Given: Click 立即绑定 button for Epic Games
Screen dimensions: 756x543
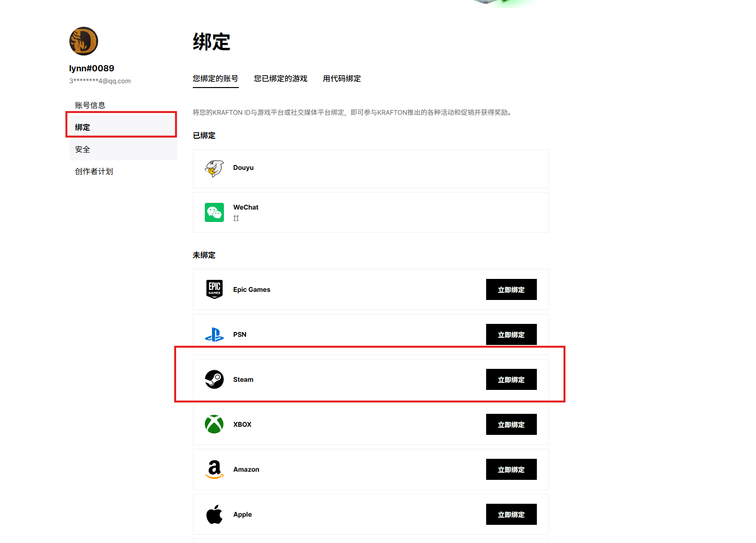Looking at the screenshot, I should 511,289.
